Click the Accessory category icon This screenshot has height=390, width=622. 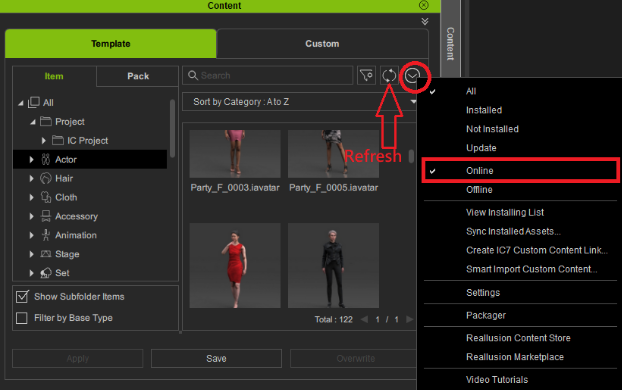(x=46, y=216)
